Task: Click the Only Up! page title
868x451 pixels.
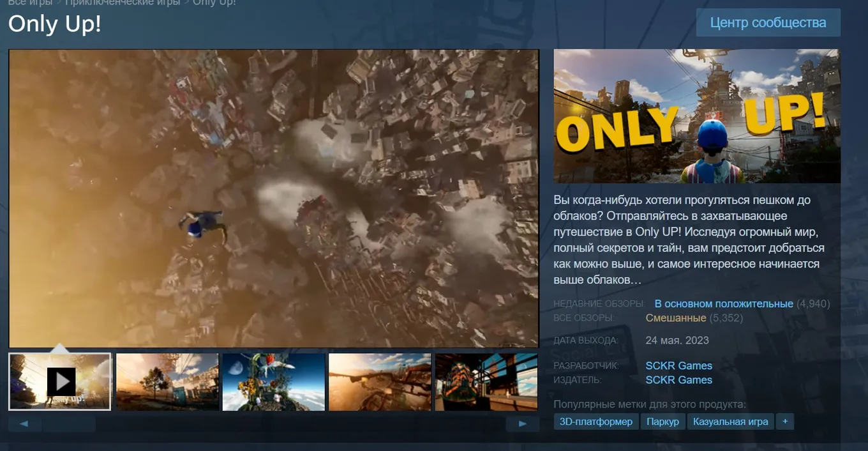Action: pos(55,24)
